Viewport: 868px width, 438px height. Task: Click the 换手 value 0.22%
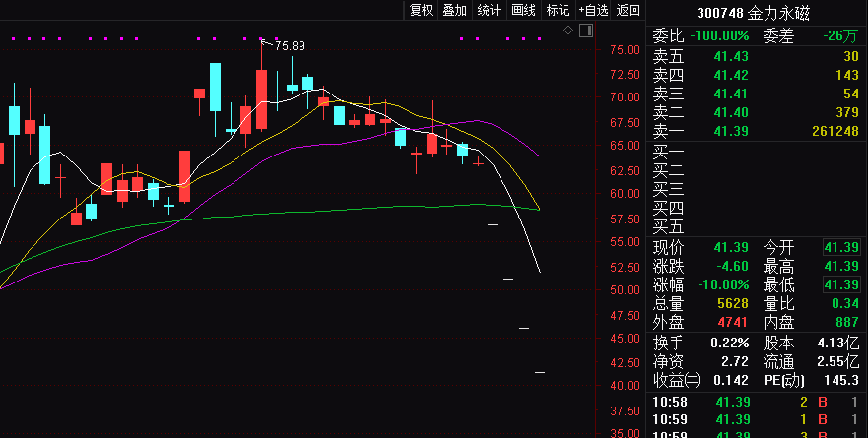point(730,344)
